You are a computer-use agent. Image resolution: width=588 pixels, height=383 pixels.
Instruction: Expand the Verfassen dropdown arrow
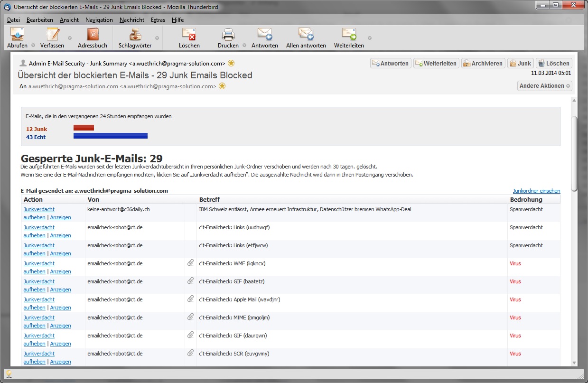click(70, 38)
